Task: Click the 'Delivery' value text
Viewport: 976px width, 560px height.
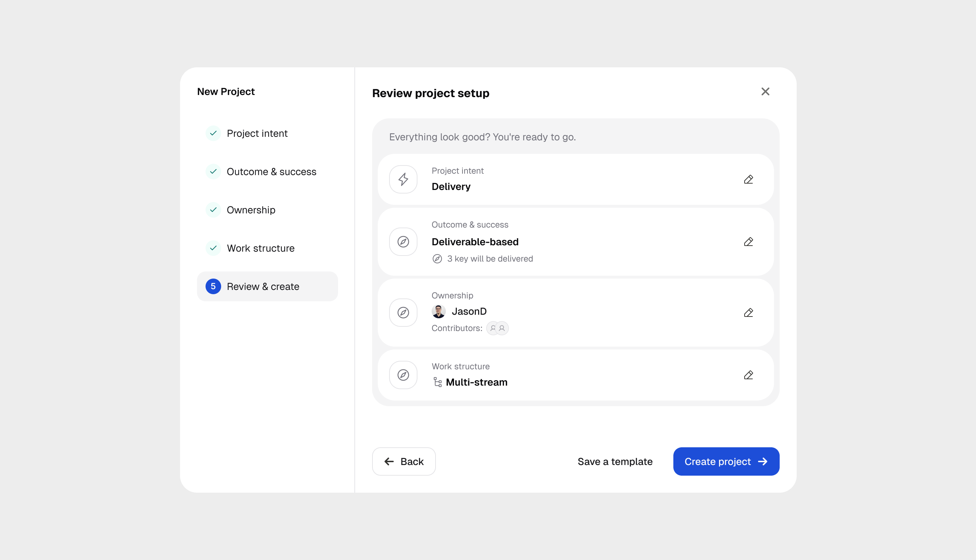Action: pyautogui.click(x=451, y=186)
